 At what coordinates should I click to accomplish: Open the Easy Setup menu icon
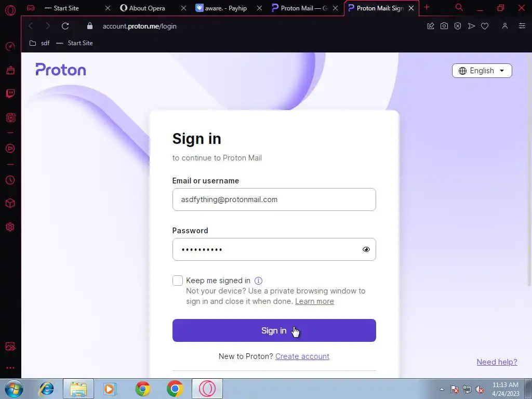[522, 26]
